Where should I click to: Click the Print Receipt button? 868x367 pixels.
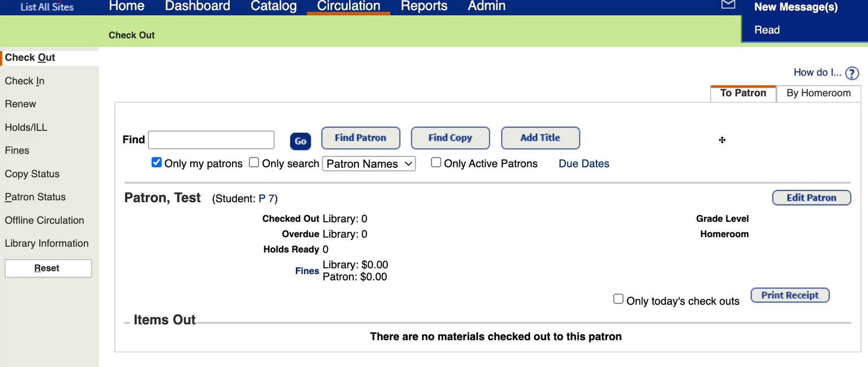[x=789, y=296]
